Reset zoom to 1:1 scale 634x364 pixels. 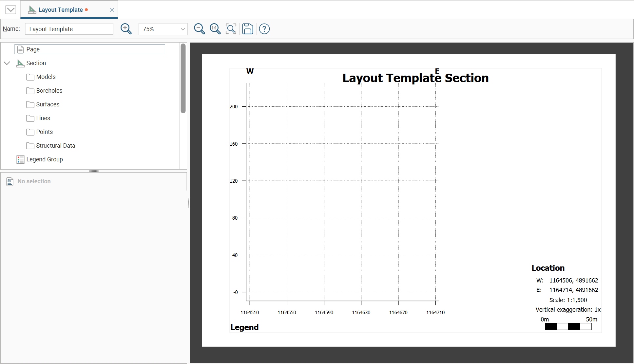(x=215, y=29)
